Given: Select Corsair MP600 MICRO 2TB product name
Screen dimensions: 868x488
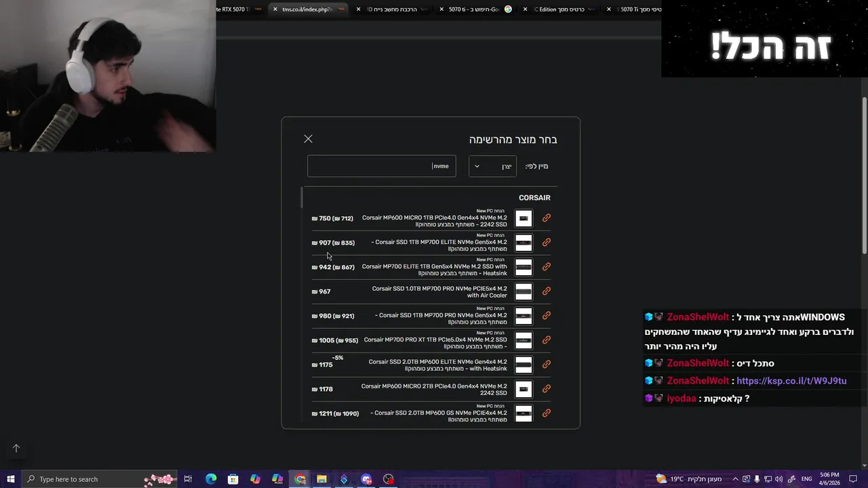Looking at the screenshot, I should (434, 390).
